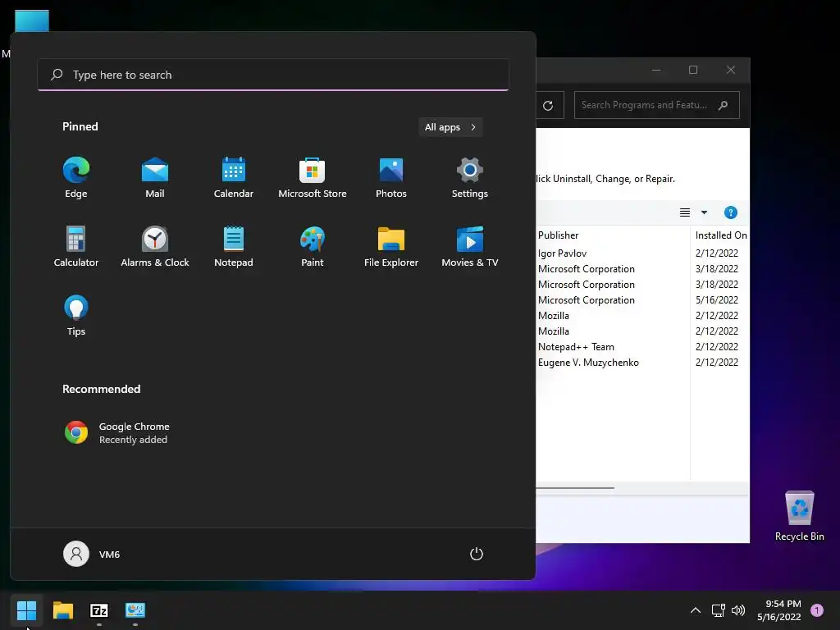Close the Programs and Features window
The image size is (840, 630).
pos(731,70)
